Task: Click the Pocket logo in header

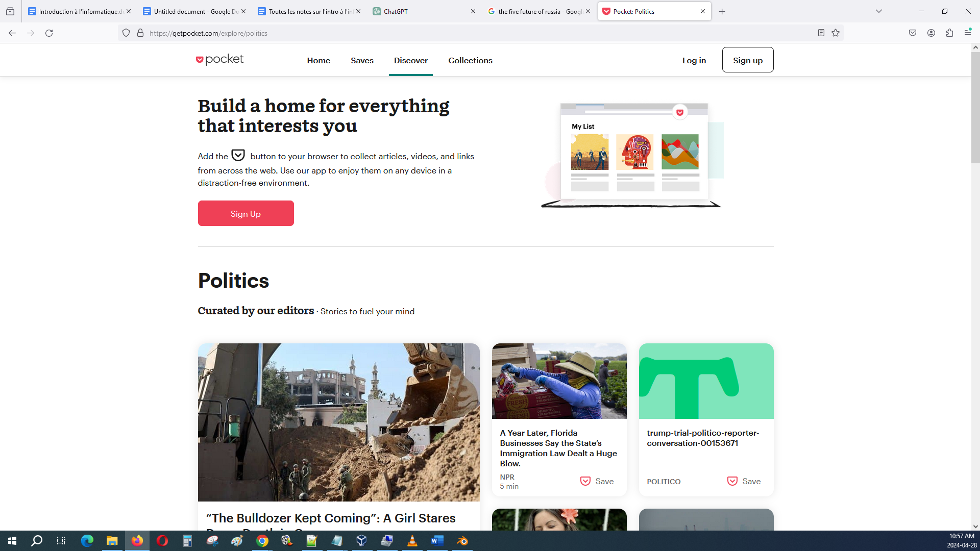Action: (220, 60)
